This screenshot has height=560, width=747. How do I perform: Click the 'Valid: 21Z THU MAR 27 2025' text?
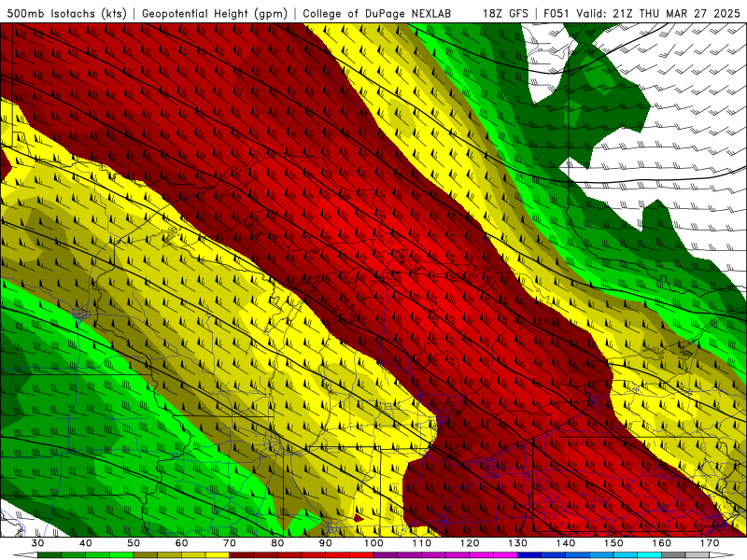(658, 14)
